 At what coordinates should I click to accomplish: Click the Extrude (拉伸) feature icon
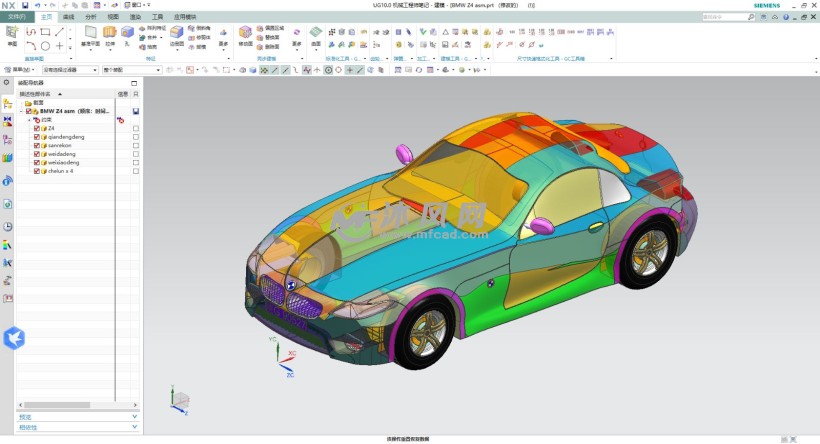[110, 34]
